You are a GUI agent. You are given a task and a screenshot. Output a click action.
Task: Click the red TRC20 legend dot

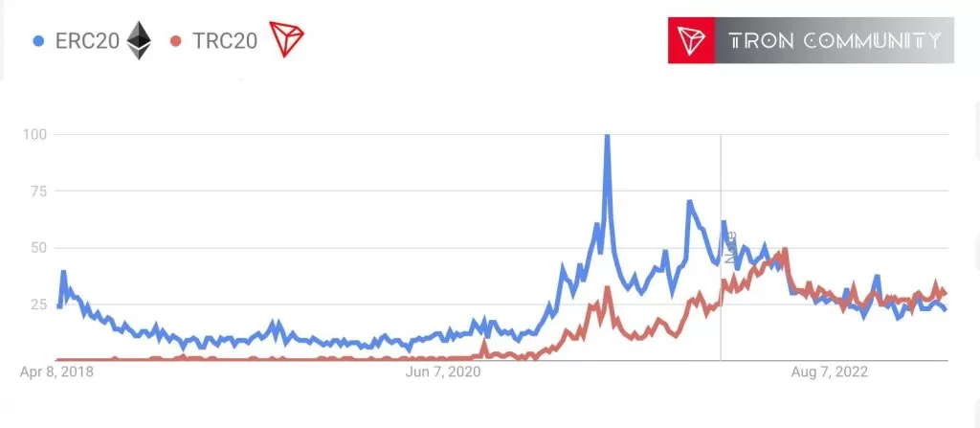(x=175, y=41)
